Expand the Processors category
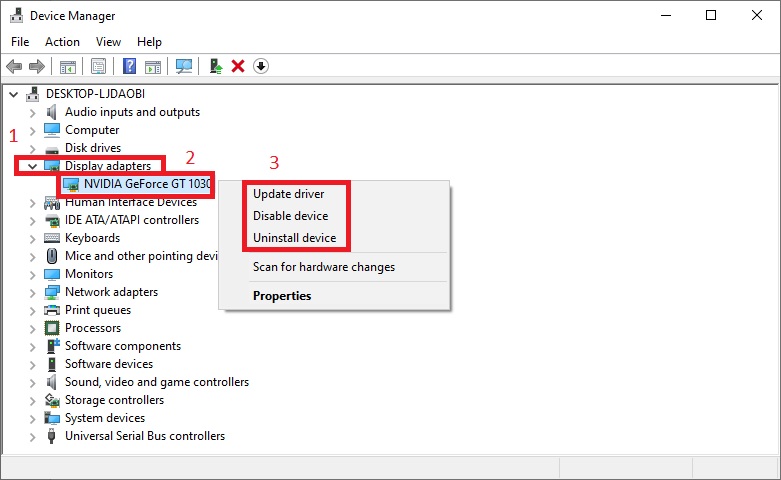 [x=32, y=329]
